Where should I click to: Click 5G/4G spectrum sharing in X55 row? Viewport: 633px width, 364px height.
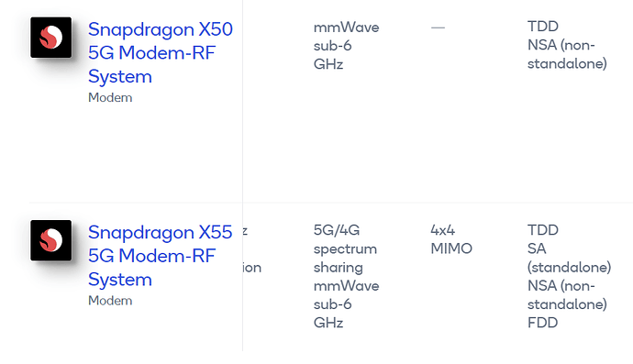click(345, 248)
